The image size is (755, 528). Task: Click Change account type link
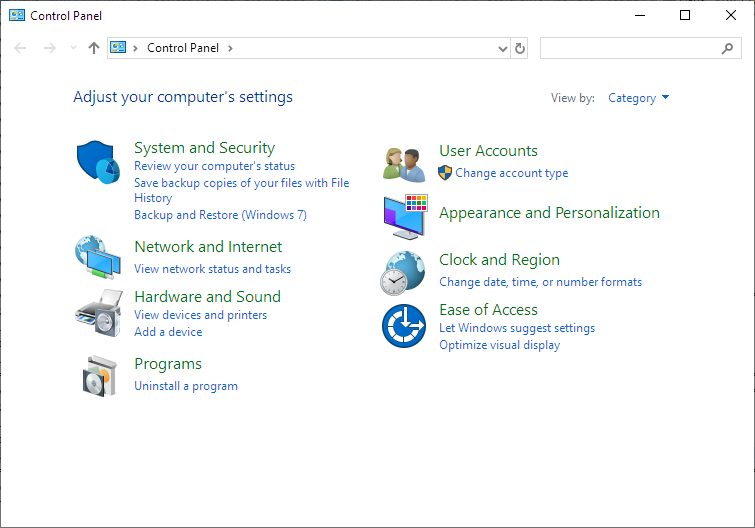click(511, 173)
